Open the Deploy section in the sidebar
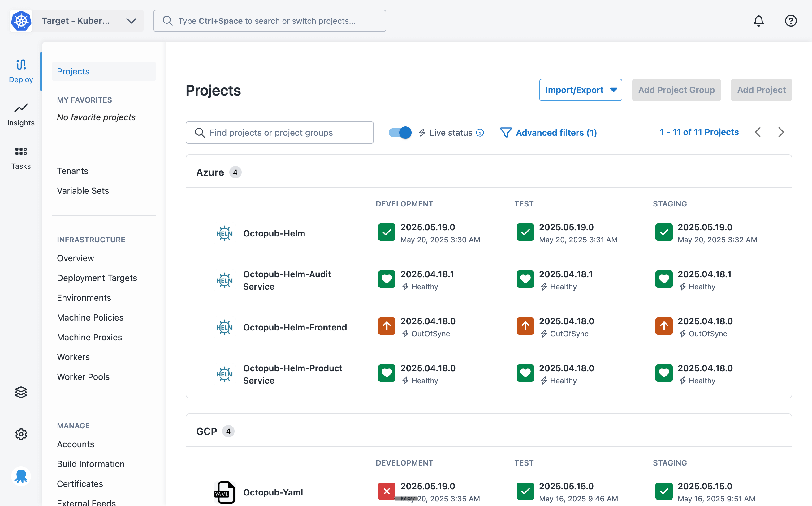Screen dimensions: 812x506 (x=21, y=70)
